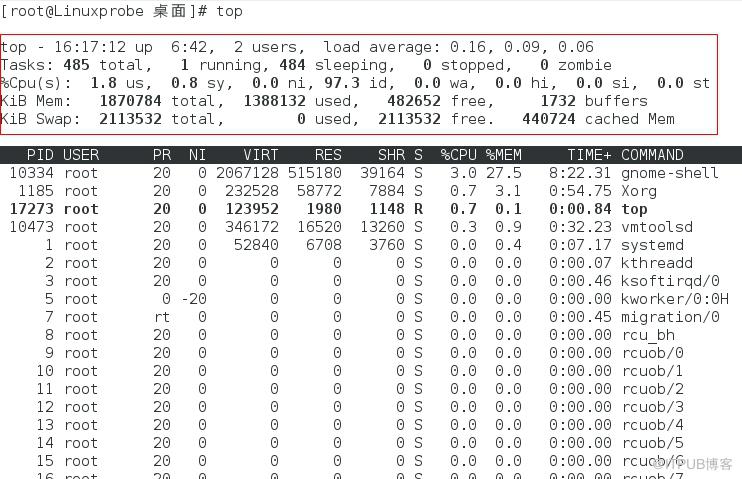The height and width of the screenshot is (479, 742).
Task: Click the root@Linuxprobe shell prompt
Action: [103, 11]
